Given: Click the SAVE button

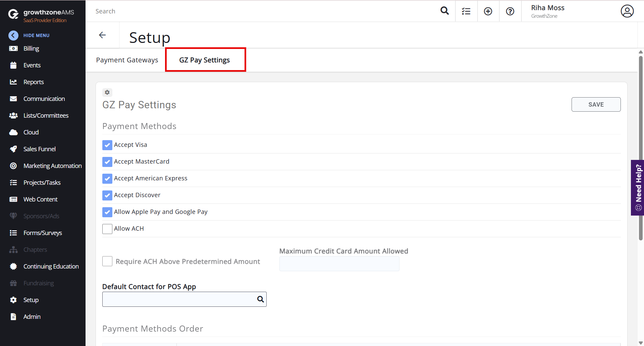Looking at the screenshot, I should [596, 104].
